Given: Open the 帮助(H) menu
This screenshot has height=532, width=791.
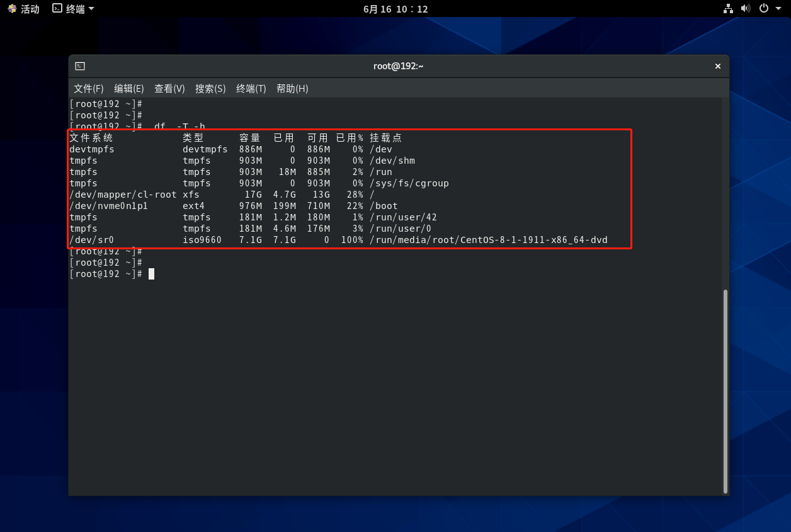Looking at the screenshot, I should point(292,89).
